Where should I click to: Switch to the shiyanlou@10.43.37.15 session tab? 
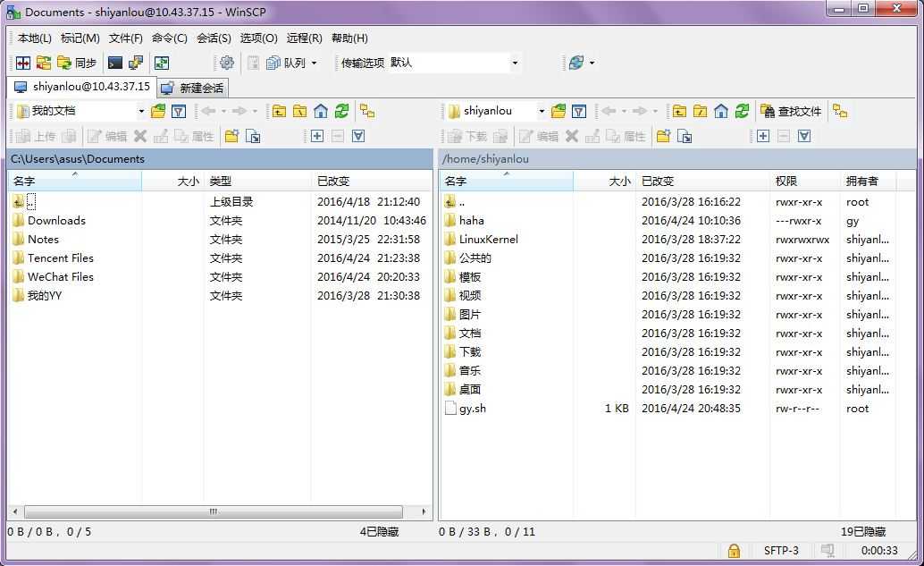(x=82, y=87)
